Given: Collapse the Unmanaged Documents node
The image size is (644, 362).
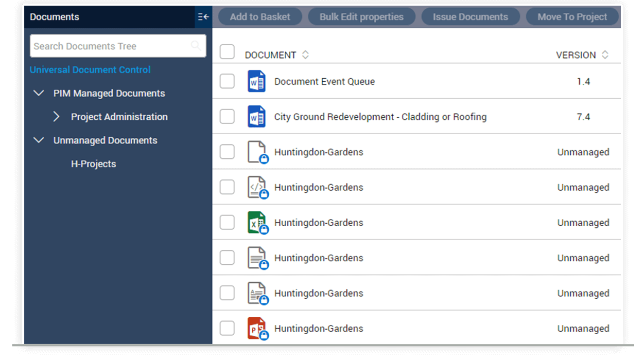Looking at the screenshot, I should point(39,140).
